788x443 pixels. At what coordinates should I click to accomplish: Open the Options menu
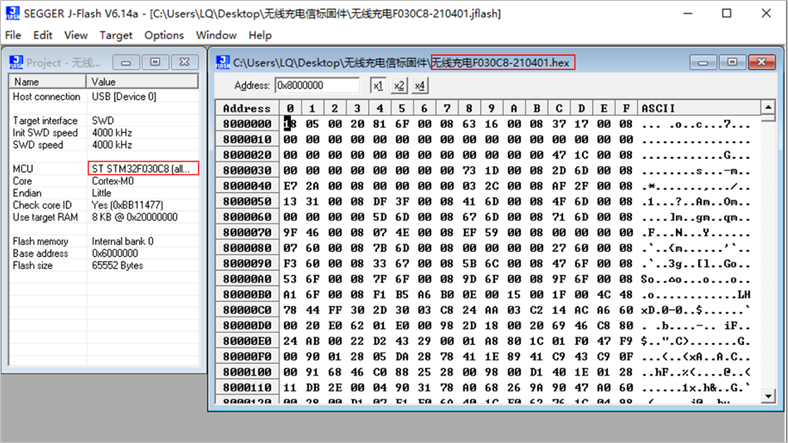164,35
